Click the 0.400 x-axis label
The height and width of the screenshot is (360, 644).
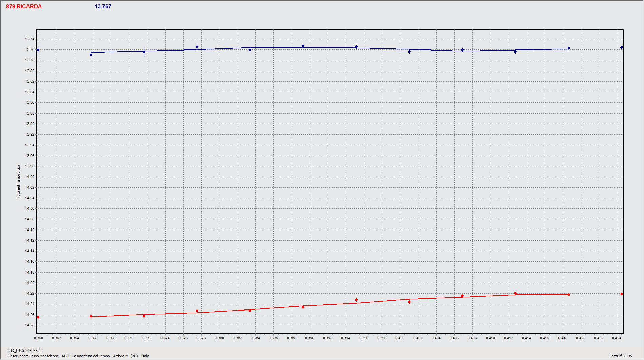pos(400,338)
